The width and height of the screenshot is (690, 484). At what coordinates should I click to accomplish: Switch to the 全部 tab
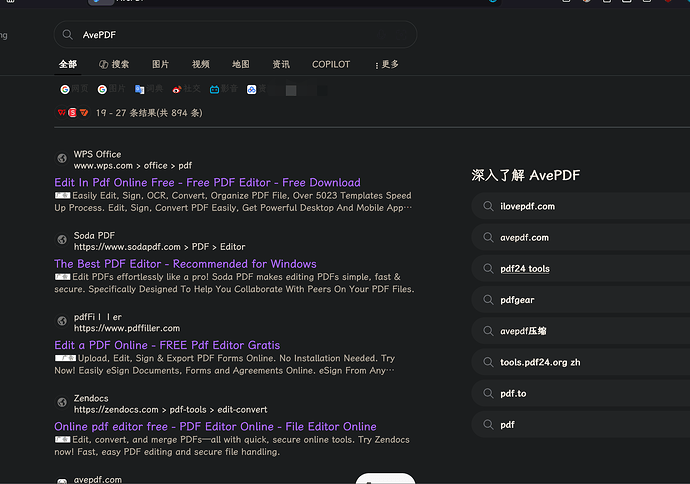(68, 64)
